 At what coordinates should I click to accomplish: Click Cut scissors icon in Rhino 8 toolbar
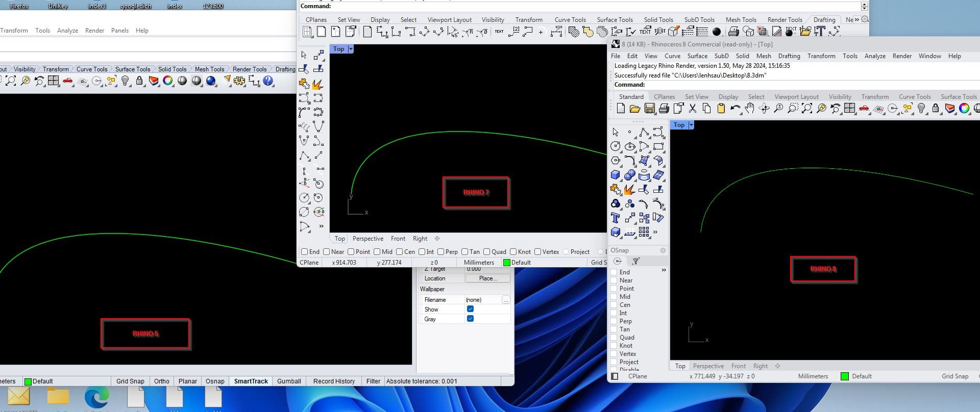point(693,108)
